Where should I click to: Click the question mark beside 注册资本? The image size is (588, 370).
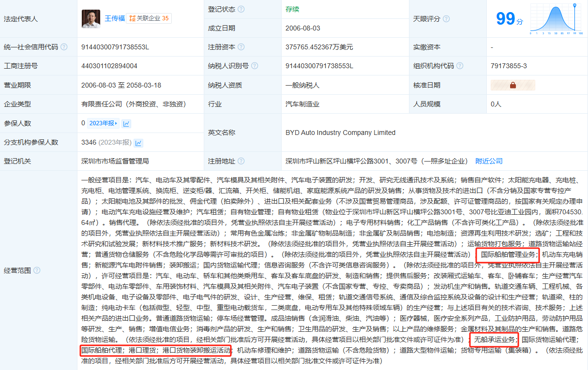point(241,47)
